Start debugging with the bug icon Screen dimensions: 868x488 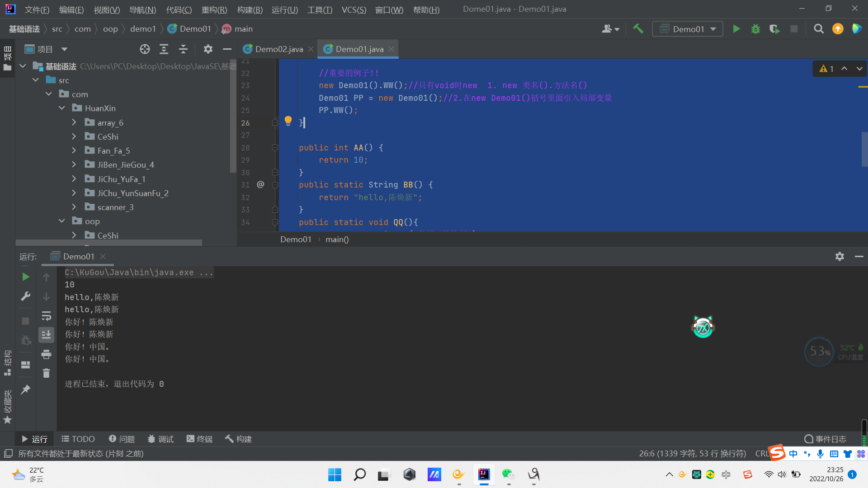[755, 29]
